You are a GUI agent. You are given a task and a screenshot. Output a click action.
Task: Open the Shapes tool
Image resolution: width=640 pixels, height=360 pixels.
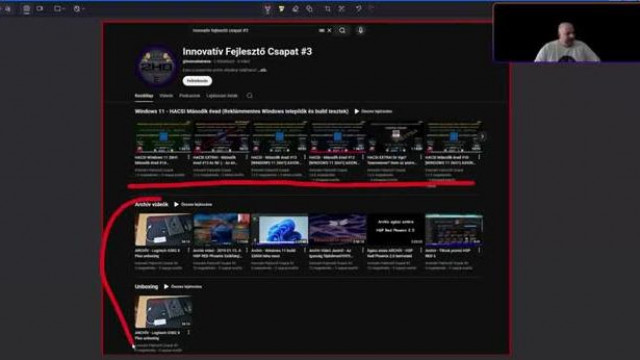tap(309, 9)
